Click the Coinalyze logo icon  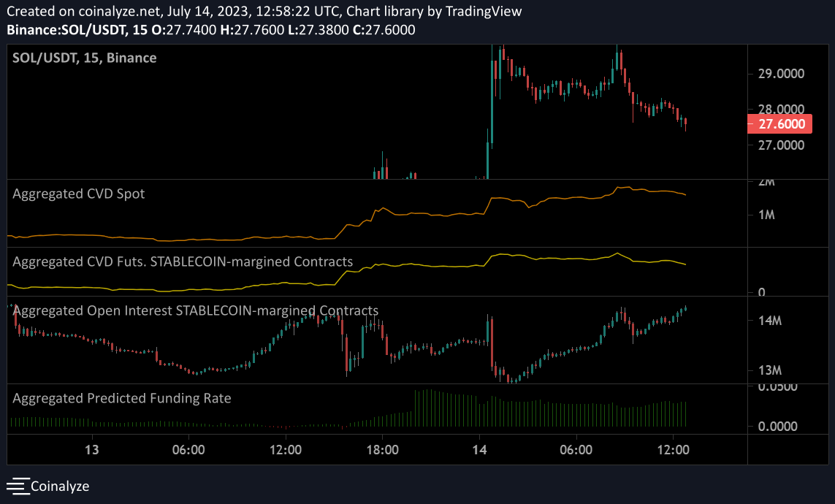coord(18,485)
